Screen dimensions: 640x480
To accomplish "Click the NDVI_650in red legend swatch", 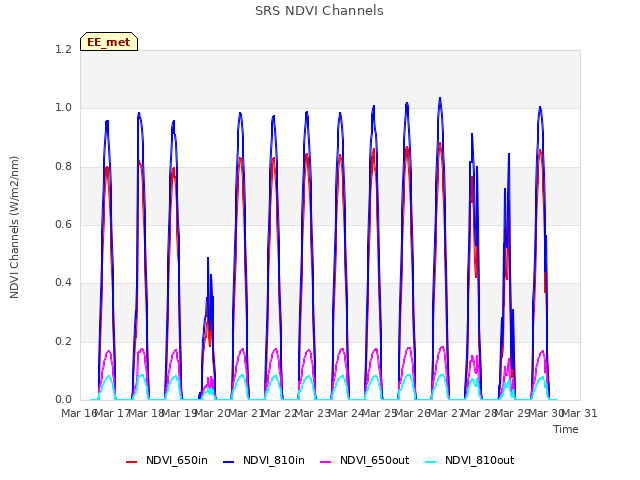I will tap(131, 462).
